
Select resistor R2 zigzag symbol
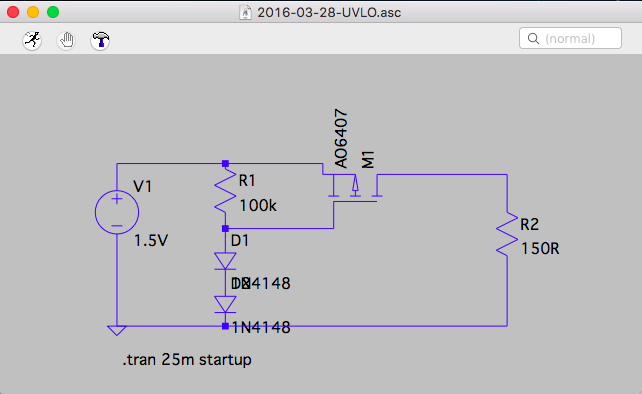(507, 235)
